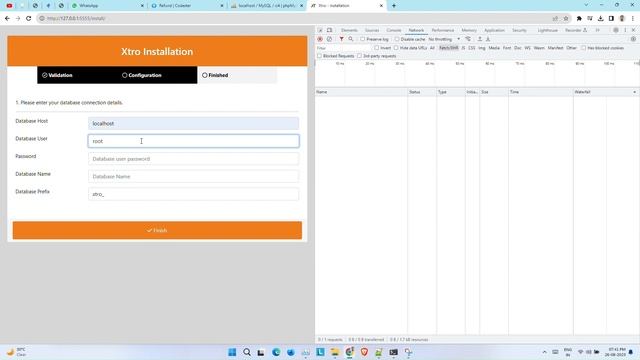This screenshot has height=360, width=640.
Task: Select the Fetch/XHR request type filter
Action: tap(449, 48)
